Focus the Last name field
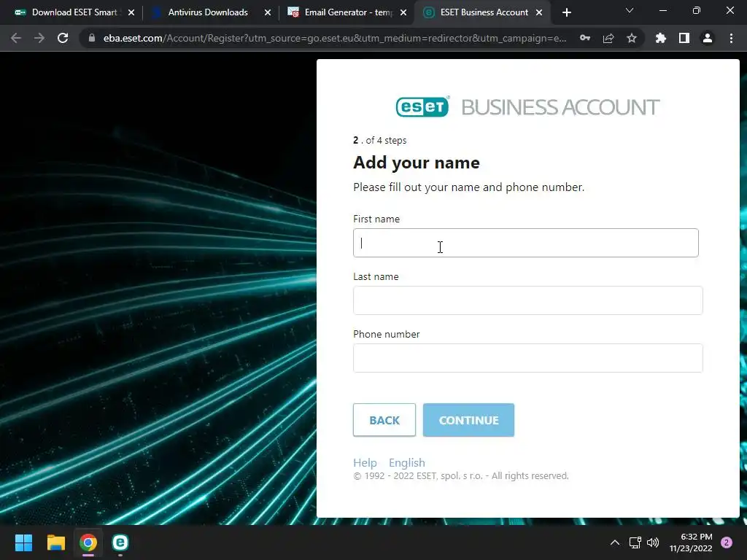Viewport: 747px width, 560px height. point(527,300)
